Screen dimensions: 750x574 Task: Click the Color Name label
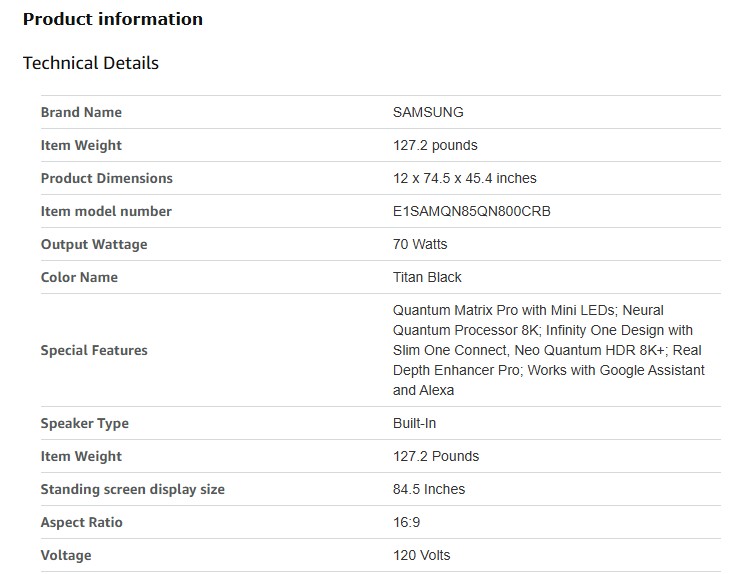pyautogui.click(x=79, y=277)
